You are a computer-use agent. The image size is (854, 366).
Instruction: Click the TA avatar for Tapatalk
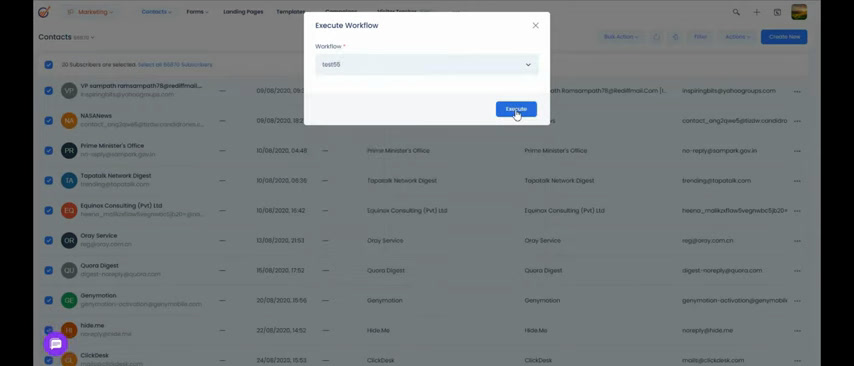[x=69, y=181]
